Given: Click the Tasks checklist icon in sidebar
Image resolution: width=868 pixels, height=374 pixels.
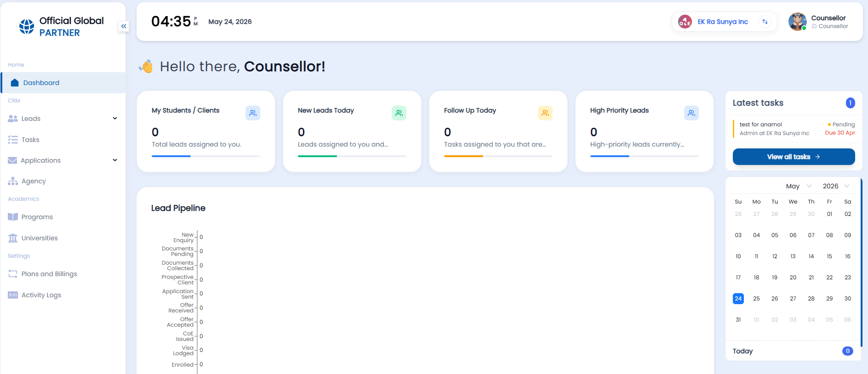Looking at the screenshot, I should pyautogui.click(x=13, y=140).
